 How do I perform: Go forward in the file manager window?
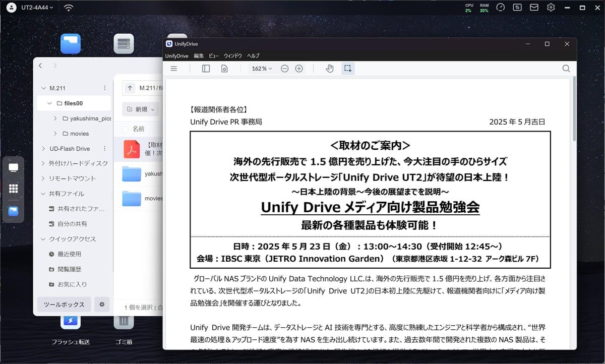pyautogui.click(x=55, y=66)
